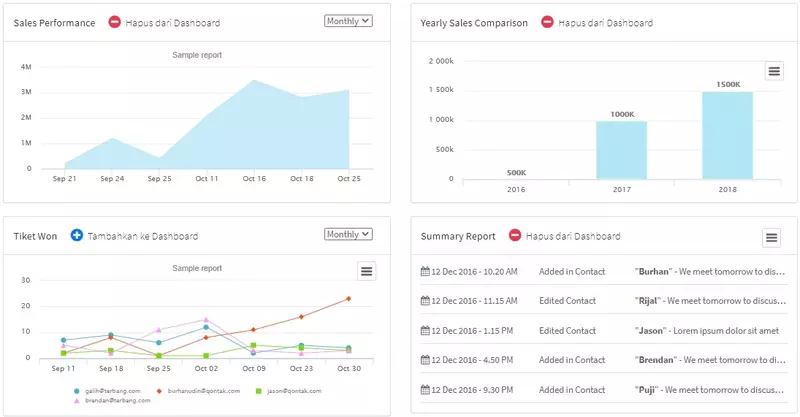Open Monthly dropdown in Tiket Won panel
Image resolution: width=800 pixels, height=417 pixels.
tap(348, 234)
